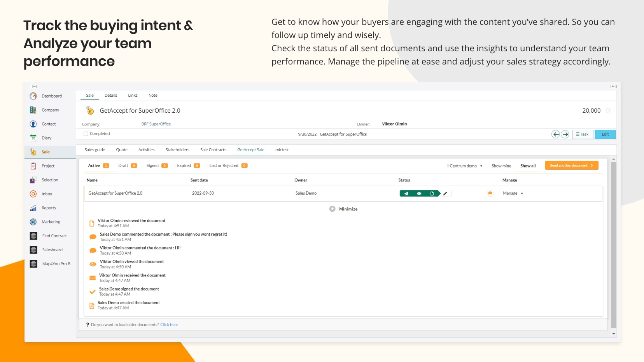Image resolution: width=644 pixels, height=362 pixels.
Task: Show Lost or Rejected documents tab
Action: [x=228, y=165]
